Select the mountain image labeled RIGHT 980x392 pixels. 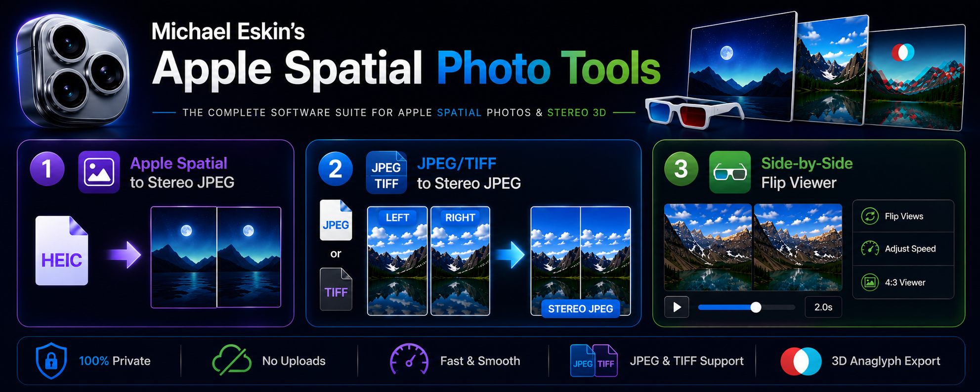(x=460, y=261)
